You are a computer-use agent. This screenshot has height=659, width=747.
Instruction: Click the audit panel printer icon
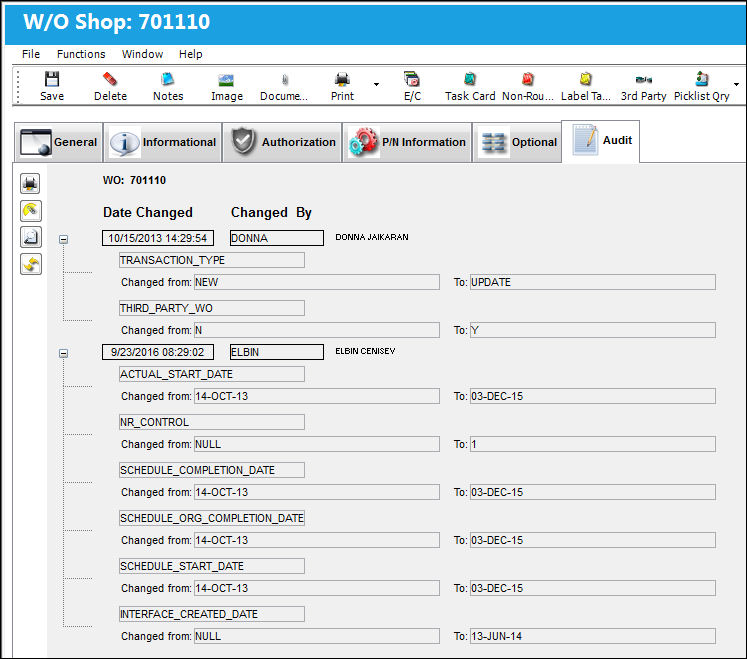click(30, 183)
